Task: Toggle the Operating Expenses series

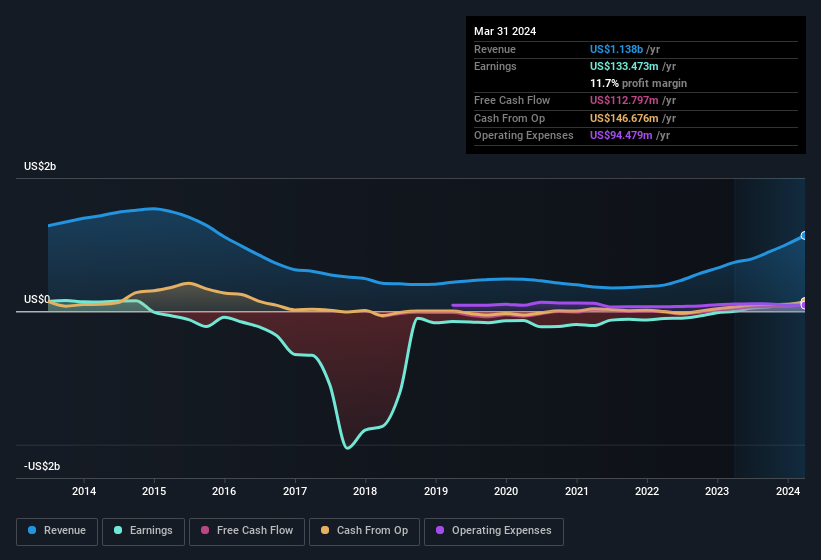Action: (494, 531)
